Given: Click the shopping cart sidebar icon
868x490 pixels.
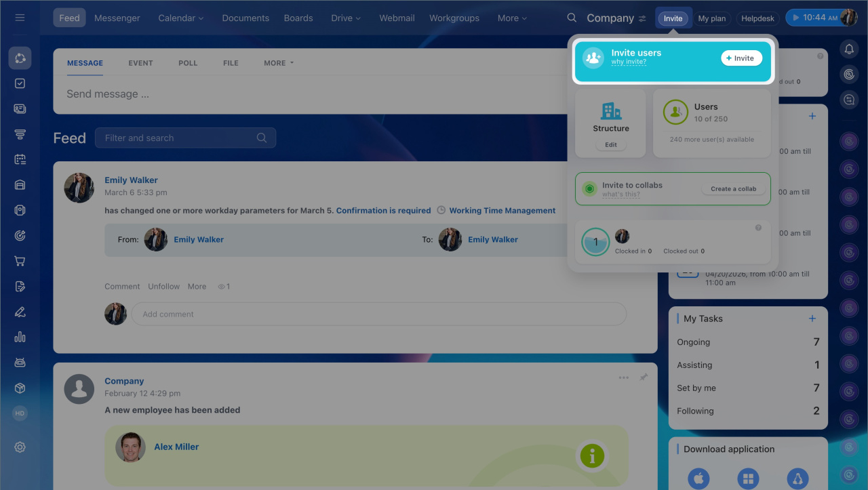Looking at the screenshot, I should pyautogui.click(x=20, y=261).
